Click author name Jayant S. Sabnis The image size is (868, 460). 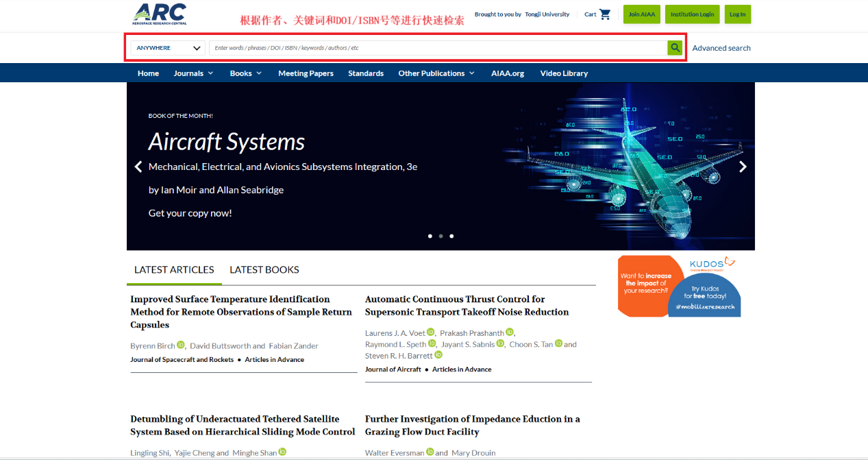pyautogui.click(x=468, y=344)
